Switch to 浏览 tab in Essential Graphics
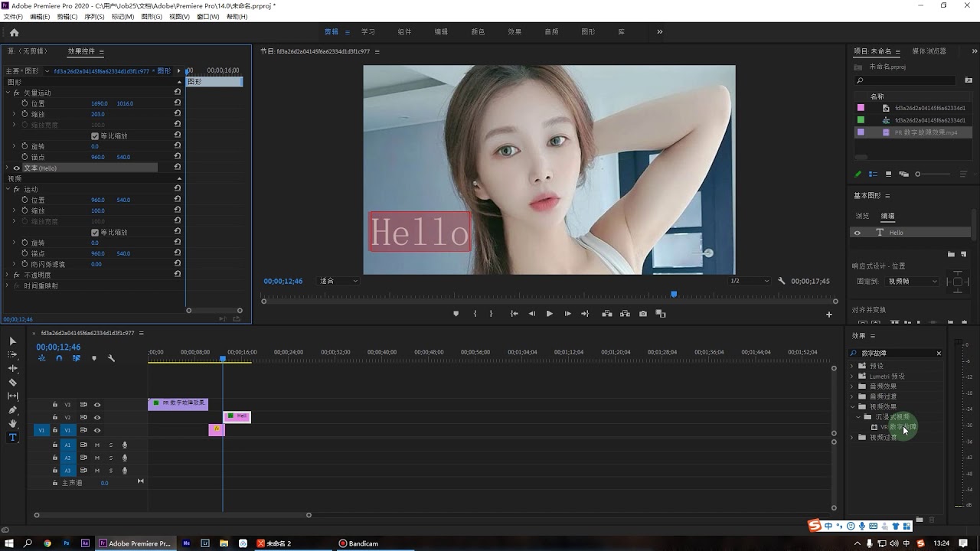This screenshot has width=980, height=551. pos(862,216)
